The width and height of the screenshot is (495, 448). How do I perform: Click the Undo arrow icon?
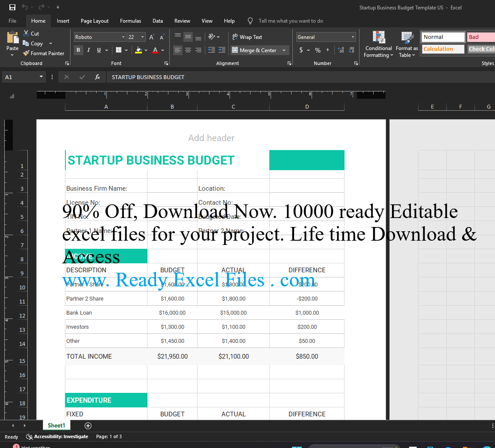tap(25, 7)
